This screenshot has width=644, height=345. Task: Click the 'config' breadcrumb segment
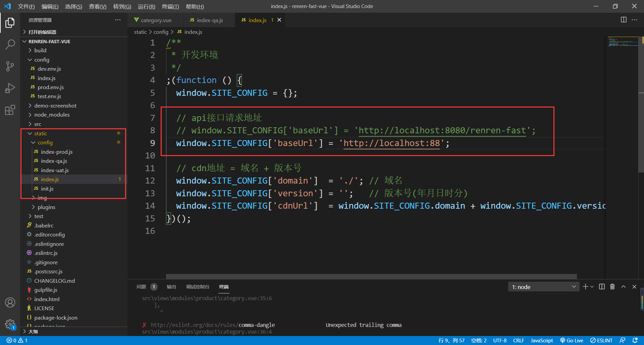[161, 32]
